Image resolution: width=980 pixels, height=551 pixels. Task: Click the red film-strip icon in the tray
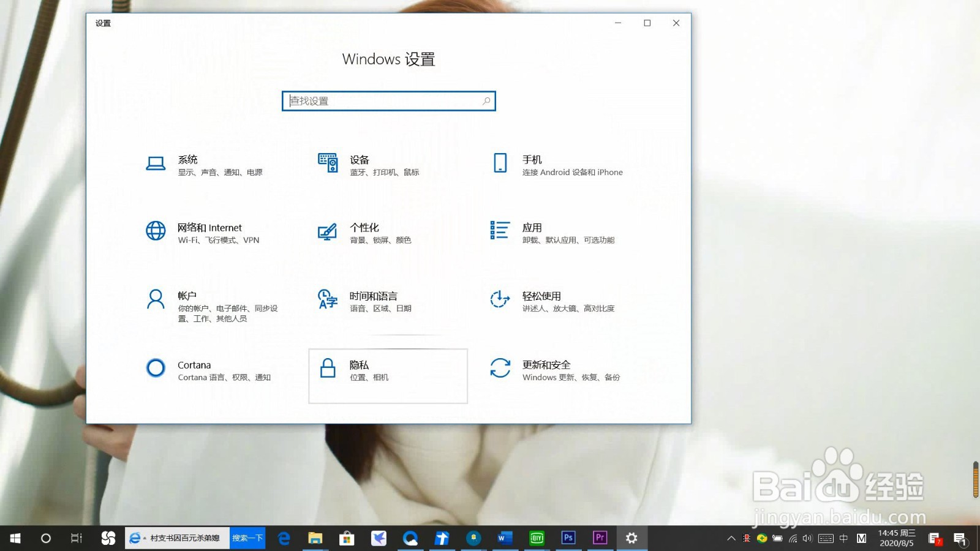(747, 539)
